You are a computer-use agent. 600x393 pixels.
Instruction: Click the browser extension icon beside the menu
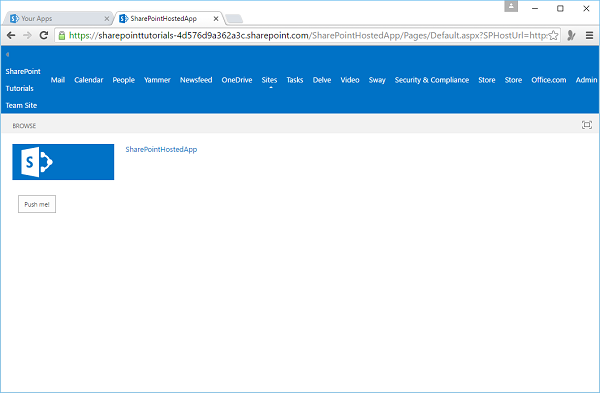tap(571, 36)
